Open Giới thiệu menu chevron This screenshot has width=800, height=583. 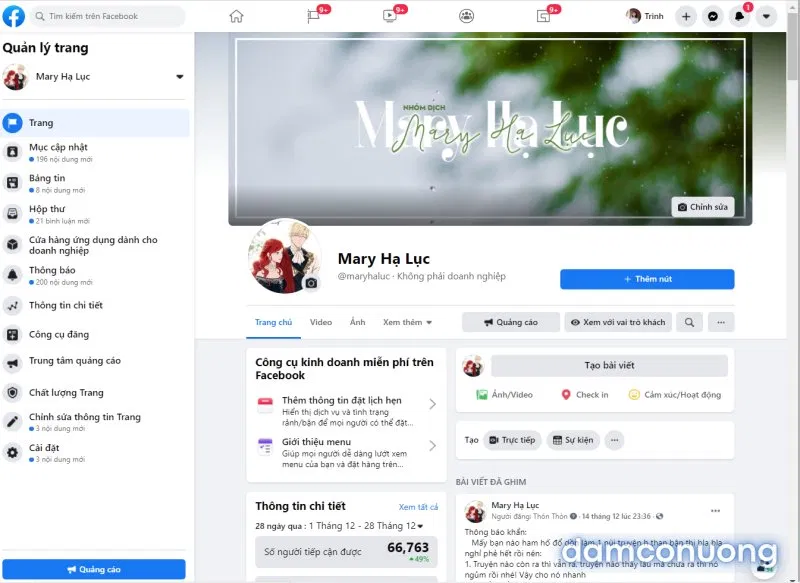(432, 446)
